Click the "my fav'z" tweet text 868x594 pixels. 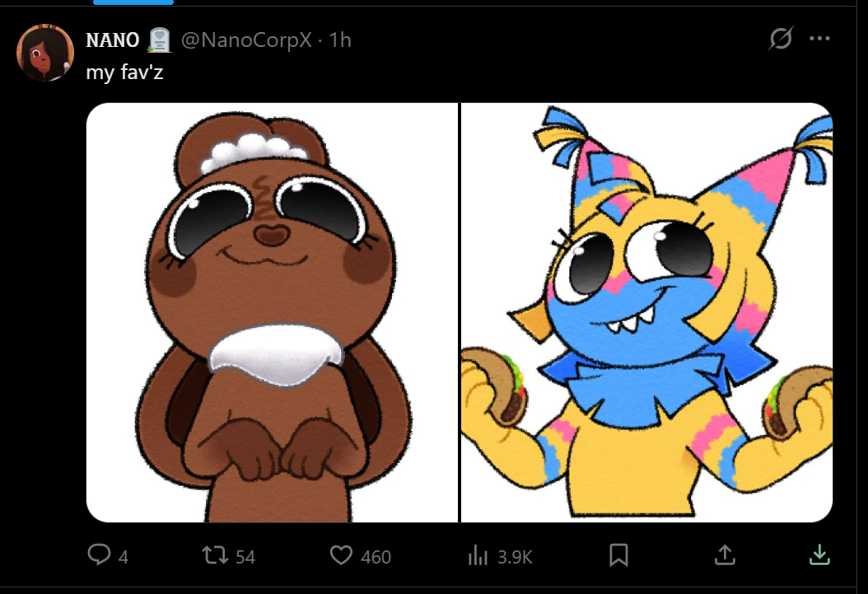click(125, 72)
